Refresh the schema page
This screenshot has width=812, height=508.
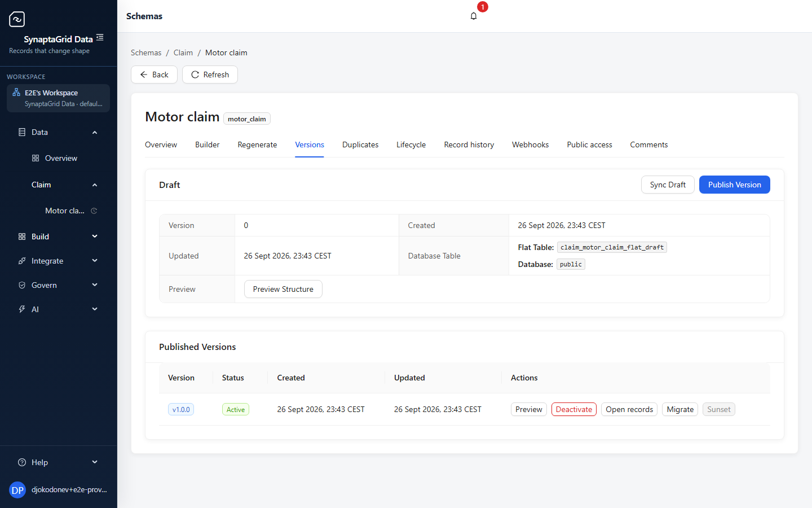(210, 75)
